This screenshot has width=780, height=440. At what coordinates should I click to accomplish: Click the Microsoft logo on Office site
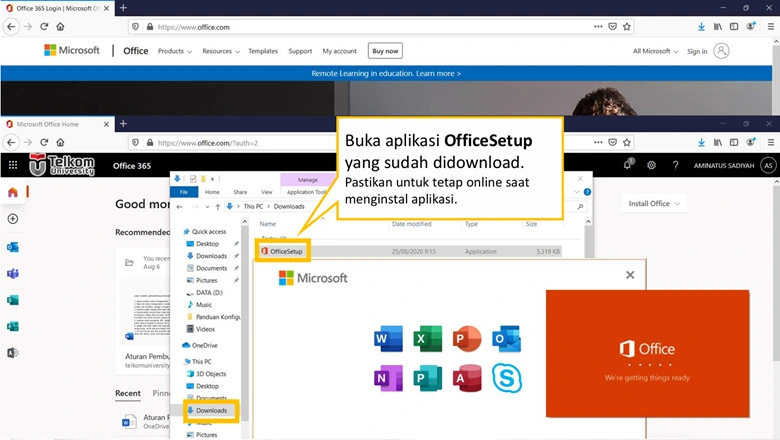[72, 50]
